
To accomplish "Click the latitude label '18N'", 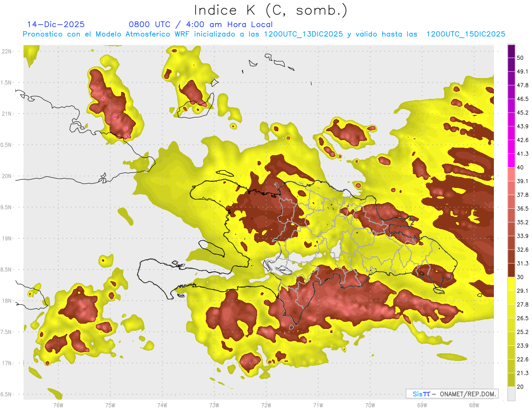I will (x=7, y=301).
